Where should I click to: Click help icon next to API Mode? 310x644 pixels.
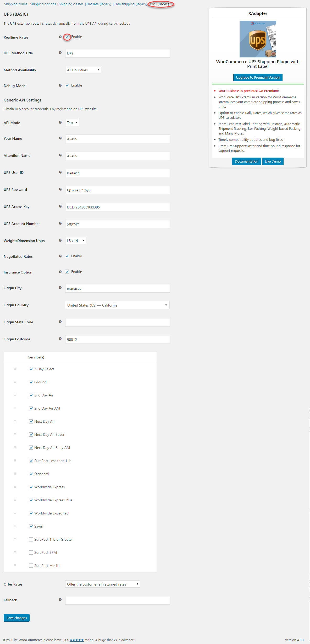click(60, 122)
